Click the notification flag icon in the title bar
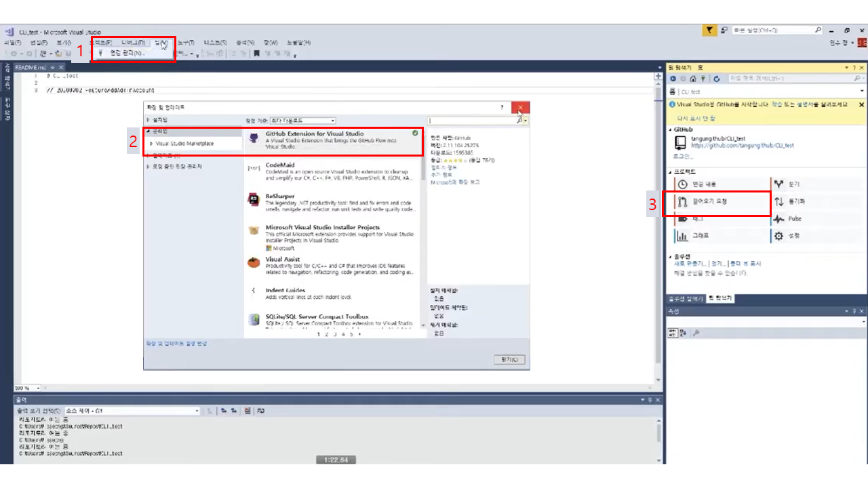 coord(709,30)
